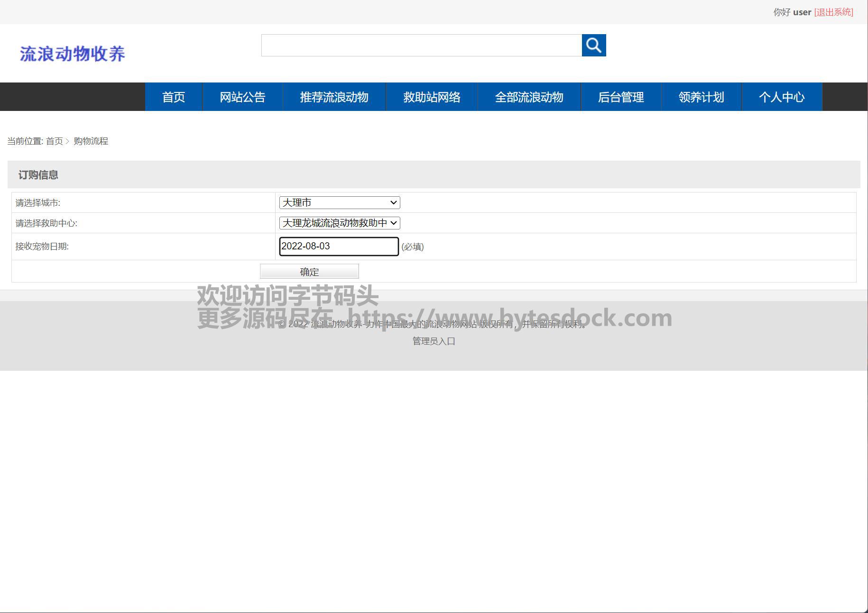This screenshot has height=613, width=868.
Task: Open the 请选择城市 city dropdown
Action: click(x=339, y=202)
